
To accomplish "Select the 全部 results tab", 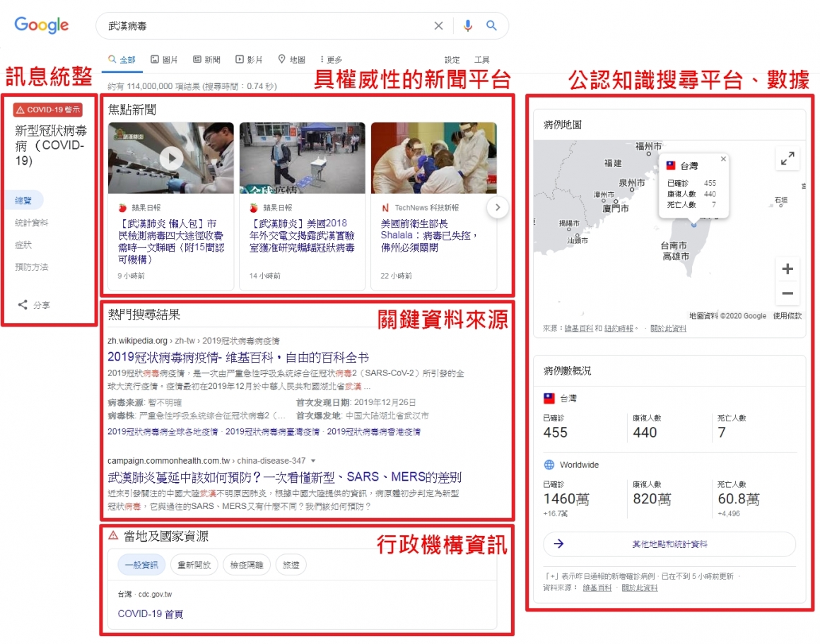I will point(122,59).
